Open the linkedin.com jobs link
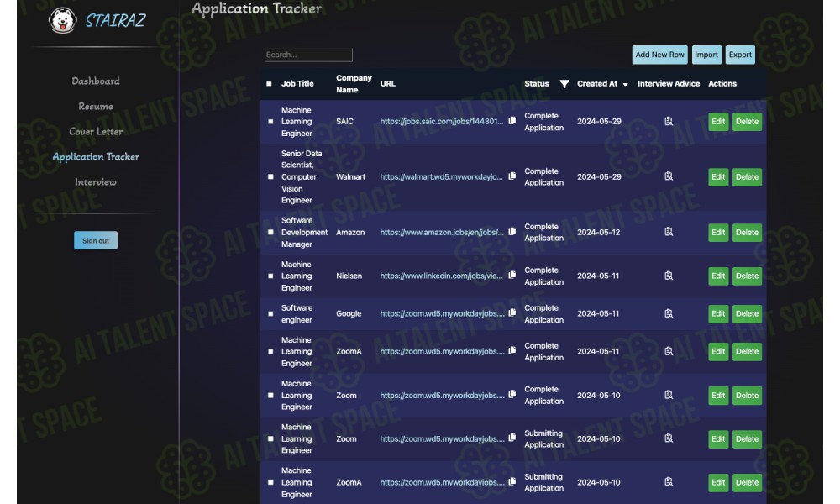 click(x=442, y=276)
